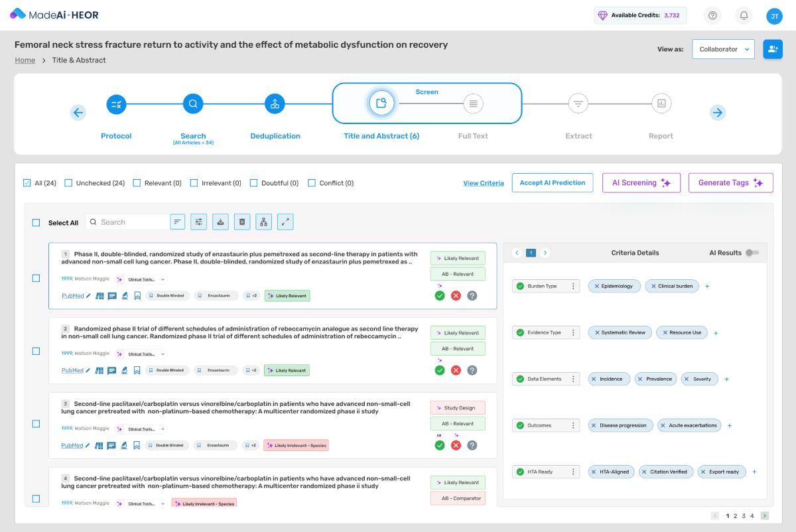Open Burden Type options menu

tap(574, 287)
